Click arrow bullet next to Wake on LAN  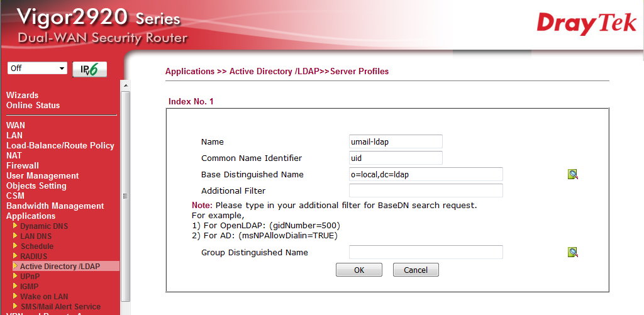click(15, 296)
